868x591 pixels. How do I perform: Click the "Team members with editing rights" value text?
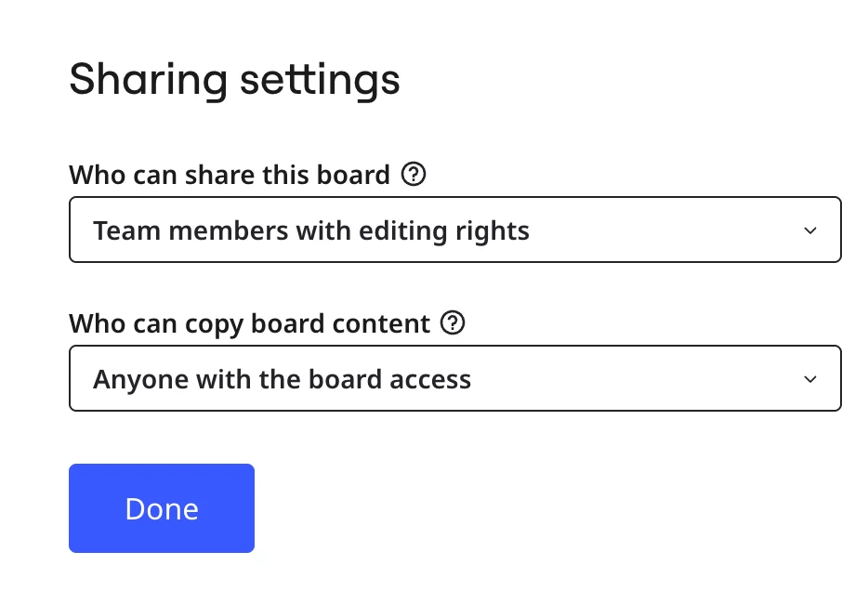click(x=311, y=230)
